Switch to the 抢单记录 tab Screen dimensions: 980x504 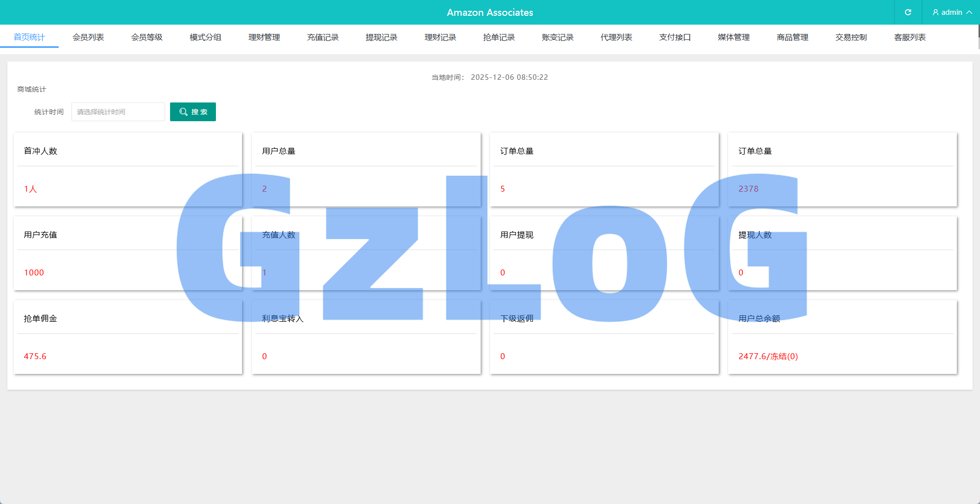(499, 37)
